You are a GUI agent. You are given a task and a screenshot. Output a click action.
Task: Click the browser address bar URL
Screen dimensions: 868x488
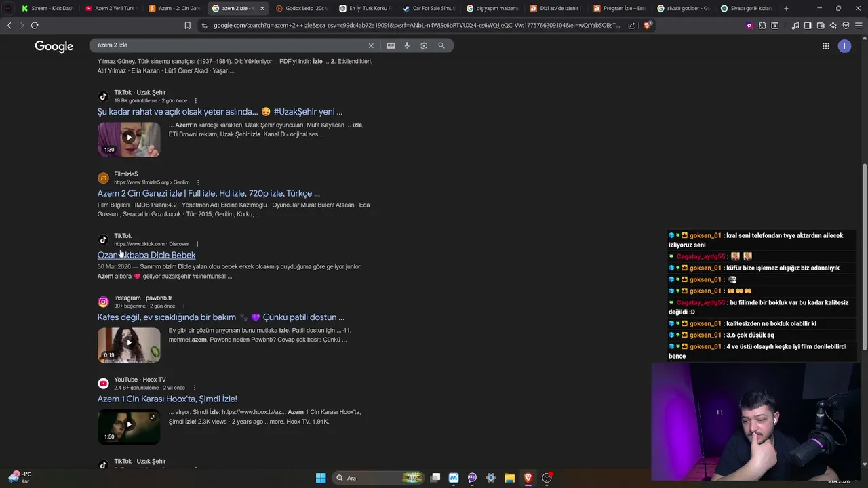[416, 26]
